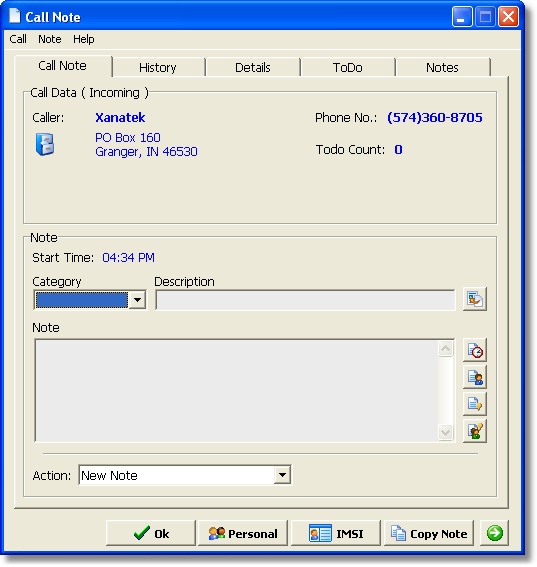Click the note icon with a red clock

[475, 350]
